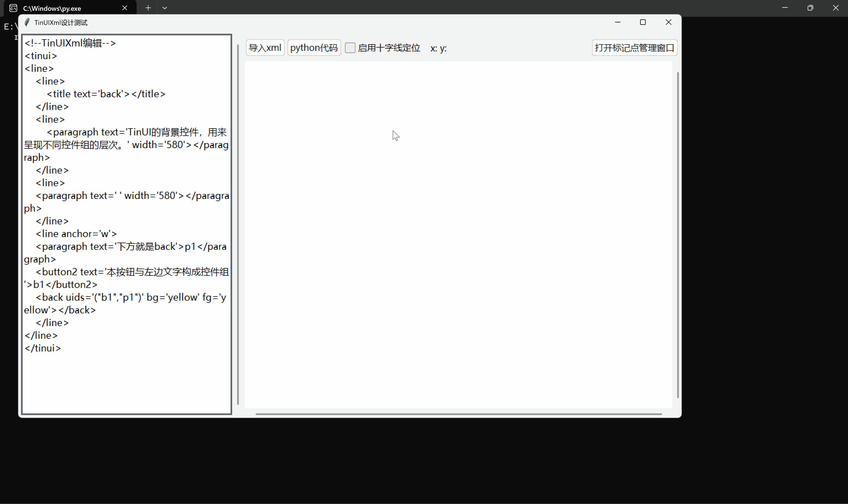The height and width of the screenshot is (504, 848).
Task: Click the XML editor's vertical scrollbar
Action: pos(238,224)
